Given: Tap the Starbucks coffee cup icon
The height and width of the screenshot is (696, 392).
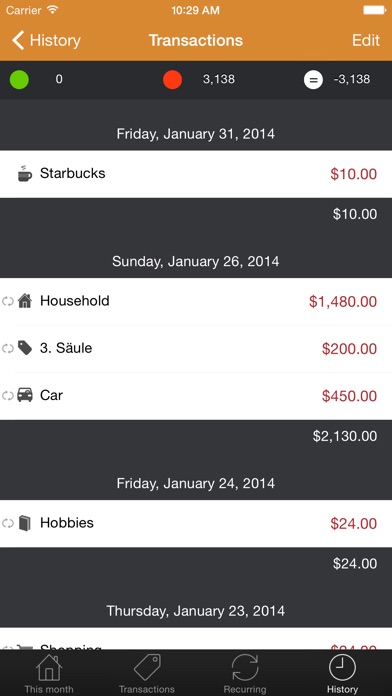Looking at the screenshot, I should pyautogui.click(x=25, y=173).
